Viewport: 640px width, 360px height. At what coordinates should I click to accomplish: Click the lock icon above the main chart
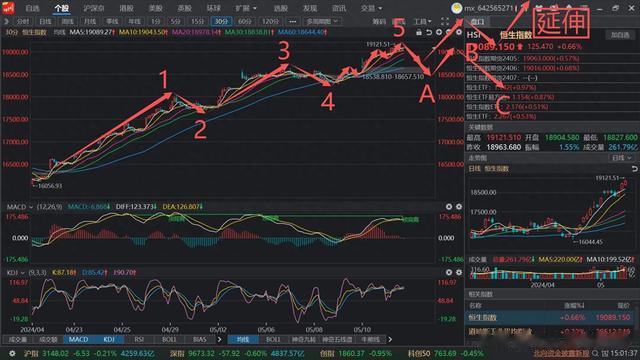click(419, 32)
